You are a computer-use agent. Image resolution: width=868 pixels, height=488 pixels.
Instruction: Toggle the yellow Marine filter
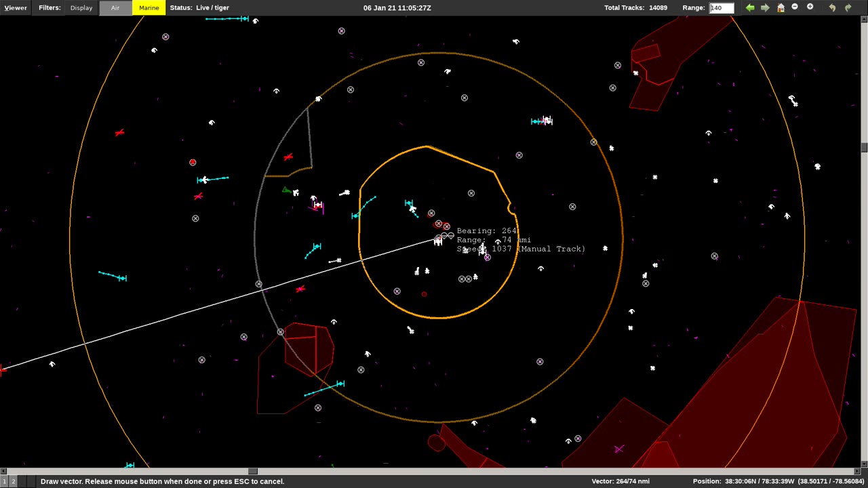(x=149, y=7)
